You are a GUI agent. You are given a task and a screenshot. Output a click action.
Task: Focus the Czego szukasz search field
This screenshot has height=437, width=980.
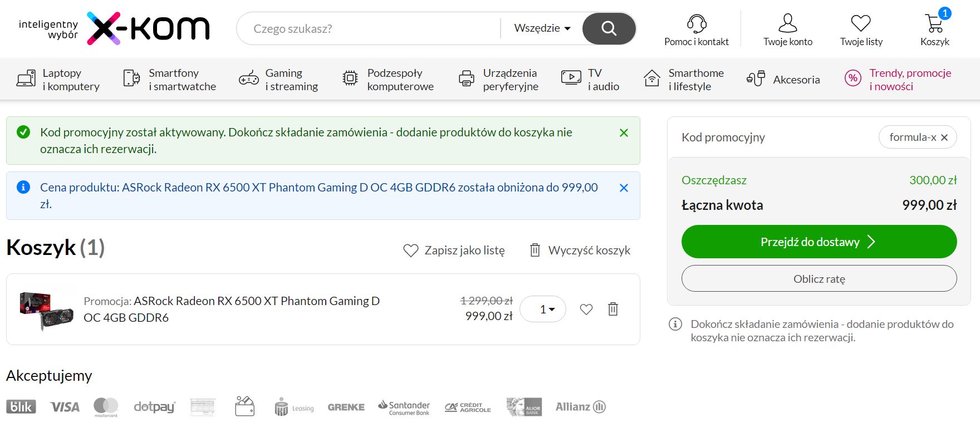point(367,28)
